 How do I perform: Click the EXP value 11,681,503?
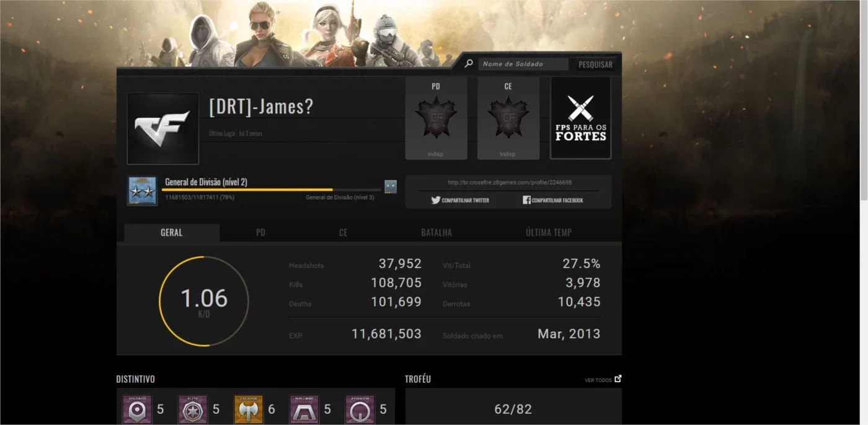pyautogui.click(x=386, y=334)
